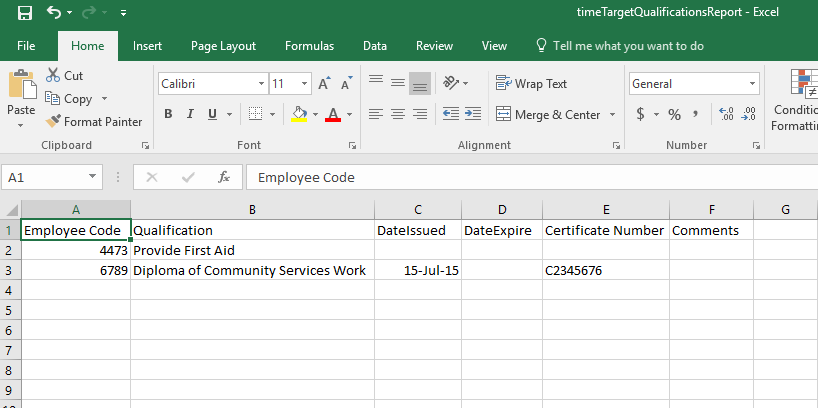Open the text orientation options
The image size is (818, 408).
pos(455,83)
